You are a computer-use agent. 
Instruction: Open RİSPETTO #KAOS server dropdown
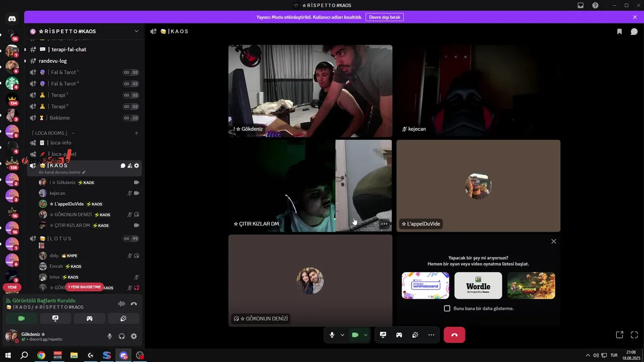[x=84, y=31]
